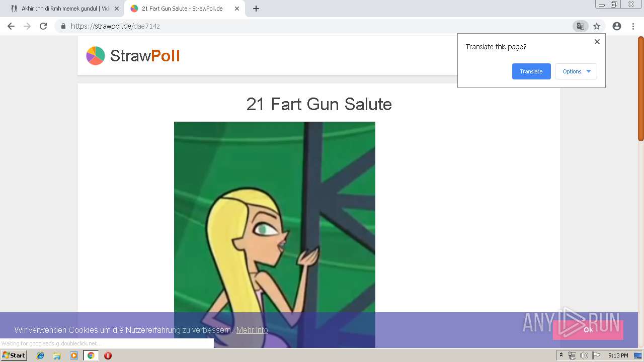Viewport: 644px width, 362px height.
Task: Open the network tray icon
Action: (x=572, y=355)
